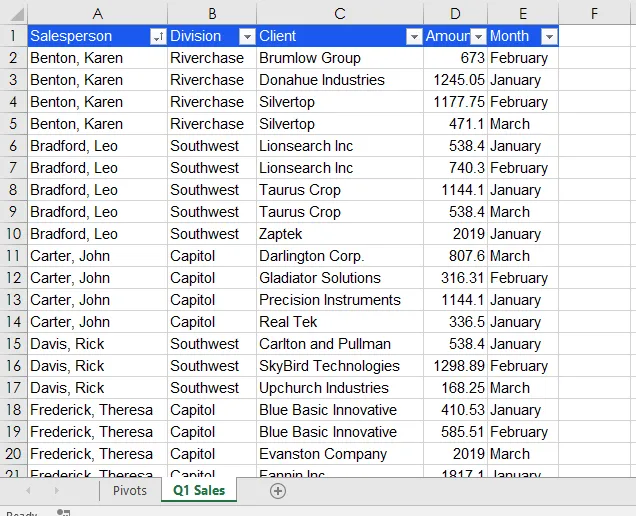This screenshot has width=636, height=516.
Task: Select column E header
Action: coord(523,14)
